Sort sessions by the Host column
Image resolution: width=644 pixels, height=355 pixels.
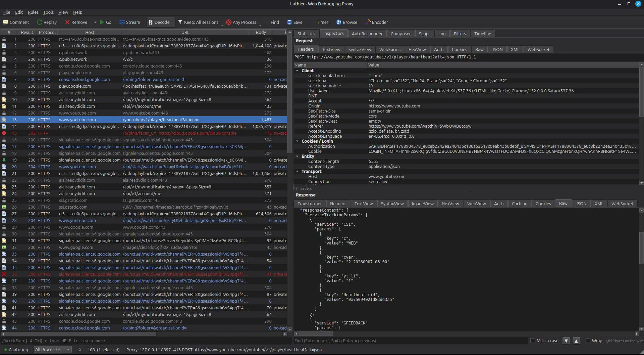[x=90, y=32]
